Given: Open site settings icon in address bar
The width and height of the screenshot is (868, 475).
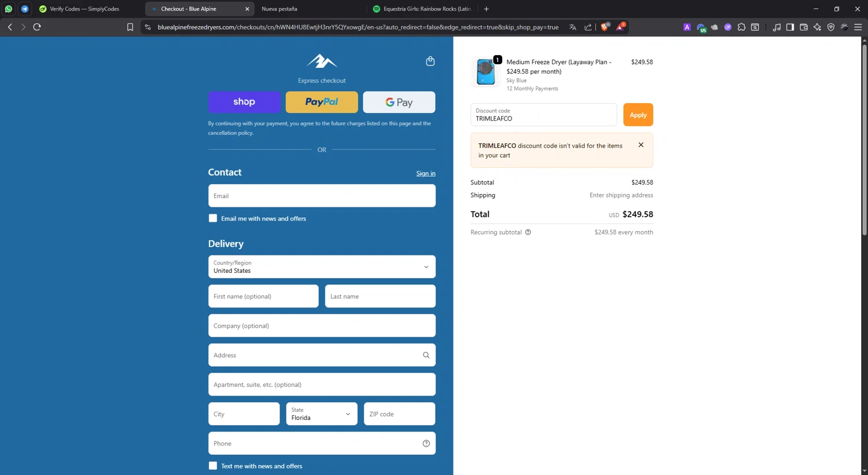Looking at the screenshot, I should tap(148, 27).
